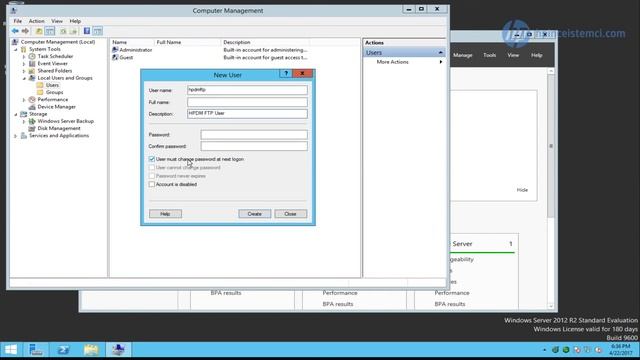Open the Windows Start button

pyautogui.click(x=10, y=350)
